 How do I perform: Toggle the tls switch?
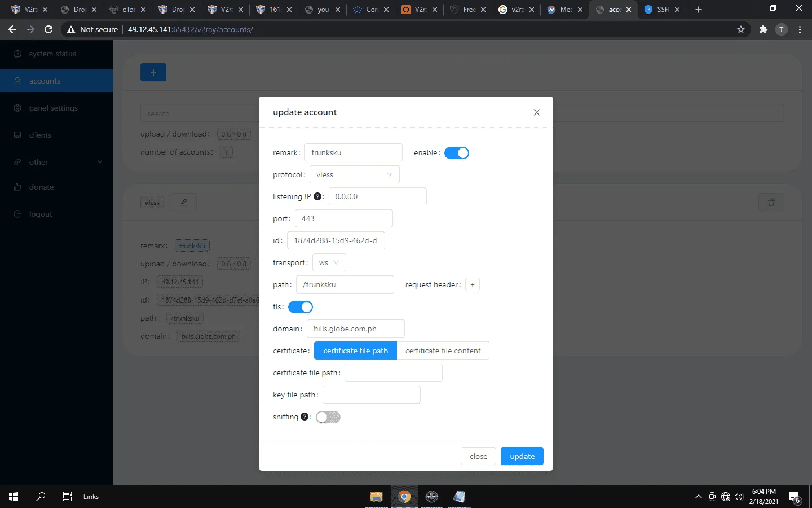(x=301, y=307)
